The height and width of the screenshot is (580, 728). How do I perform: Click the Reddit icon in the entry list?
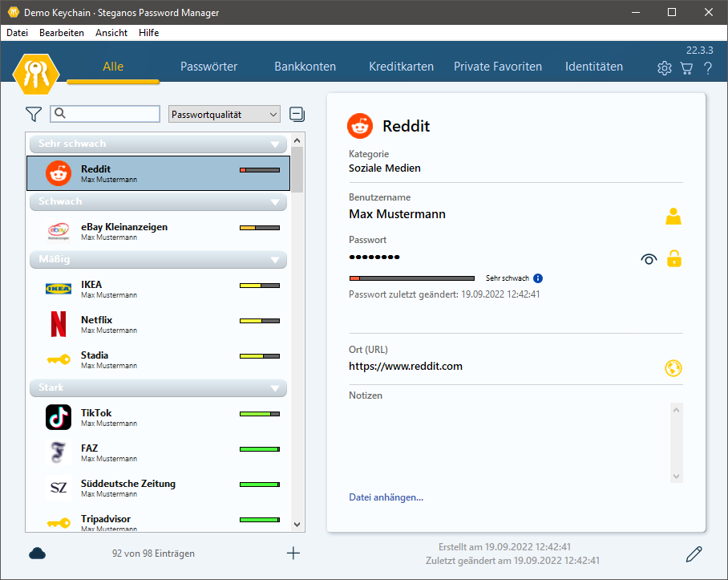pos(59,173)
